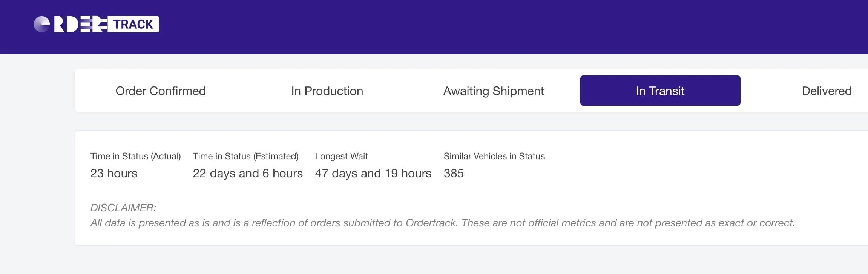Select the Awaiting Shipment tab
Screen dimensions: 868x274
[x=494, y=91]
